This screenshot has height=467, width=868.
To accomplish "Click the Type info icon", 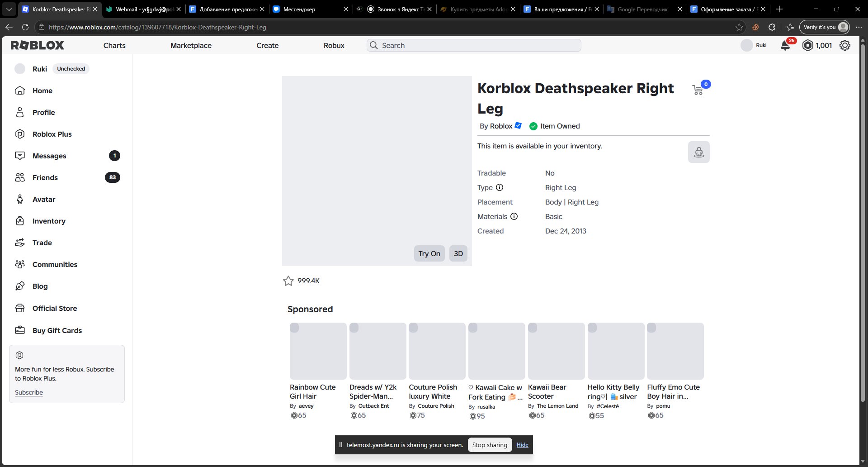I will coord(500,187).
